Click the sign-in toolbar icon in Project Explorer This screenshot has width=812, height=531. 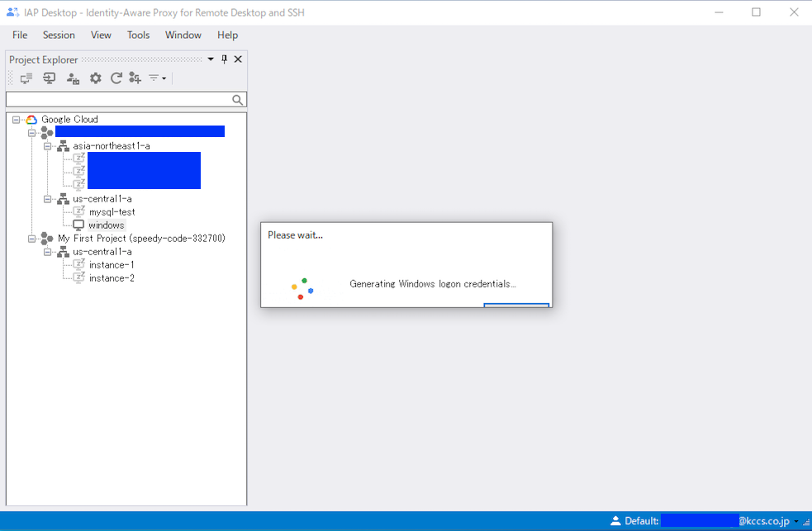pyautogui.click(x=50, y=78)
